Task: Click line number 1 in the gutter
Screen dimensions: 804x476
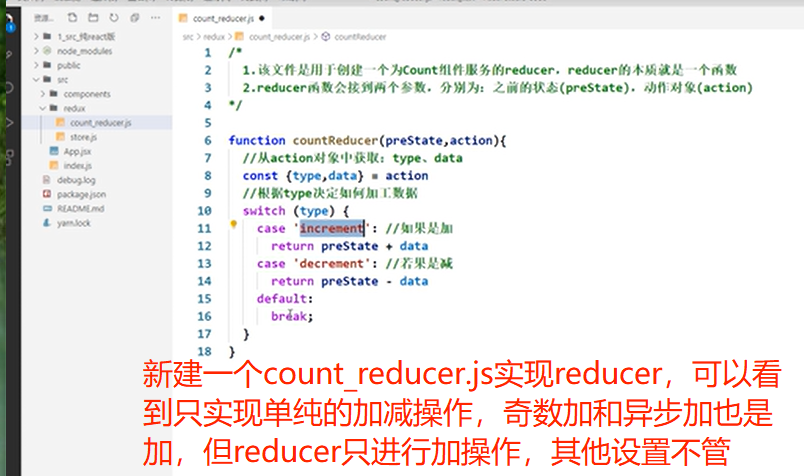Action: pos(208,53)
